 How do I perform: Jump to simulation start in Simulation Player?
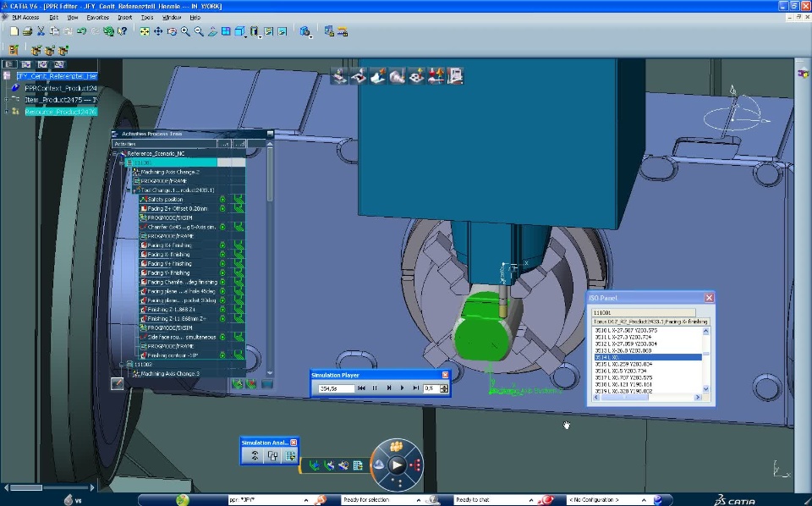pyautogui.click(x=361, y=388)
